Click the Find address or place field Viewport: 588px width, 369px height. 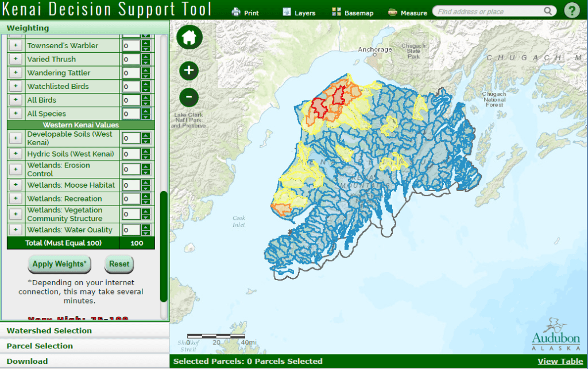pos(488,11)
